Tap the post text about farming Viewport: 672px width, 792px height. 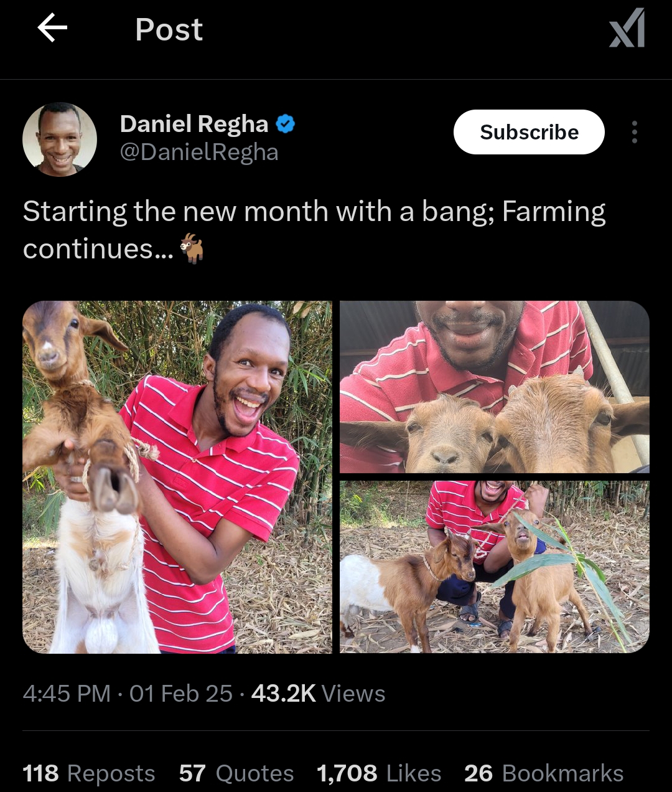(314, 212)
